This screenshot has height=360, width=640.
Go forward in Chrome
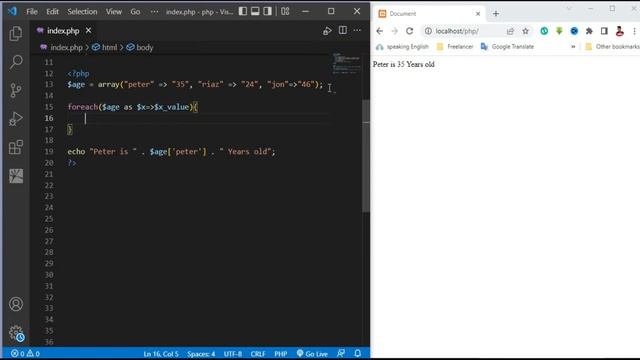(394, 31)
